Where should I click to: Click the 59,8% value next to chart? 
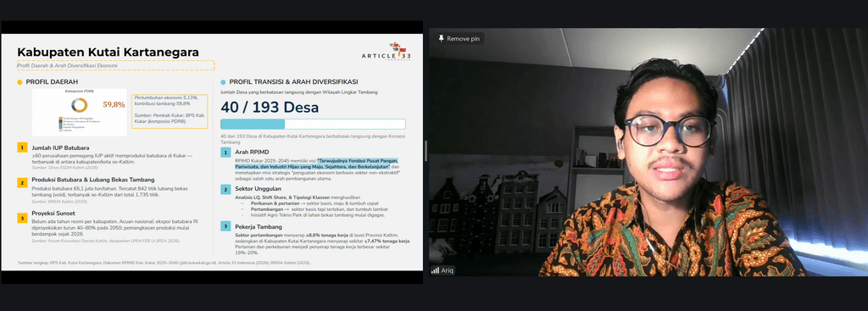point(114,104)
